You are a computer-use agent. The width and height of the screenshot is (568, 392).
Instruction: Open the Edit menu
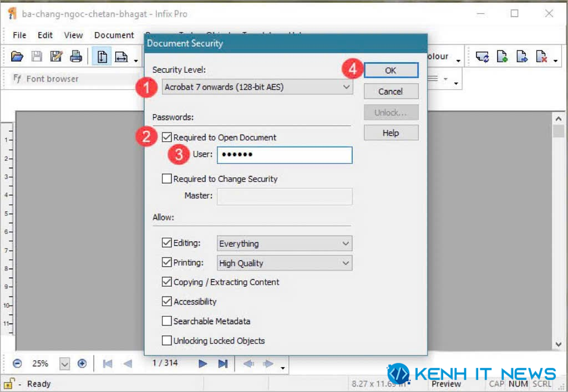(x=45, y=35)
